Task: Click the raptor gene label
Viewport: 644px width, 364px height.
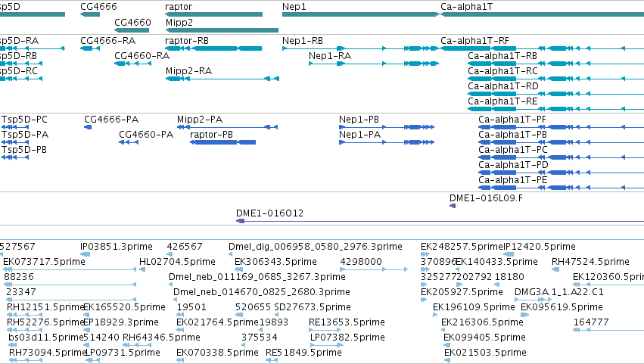Action: [179, 7]
